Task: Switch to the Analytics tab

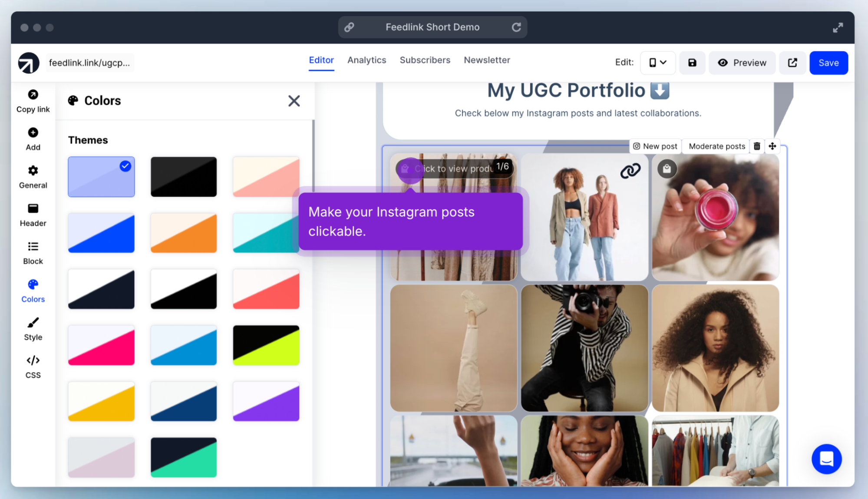Action: (366, 60)
